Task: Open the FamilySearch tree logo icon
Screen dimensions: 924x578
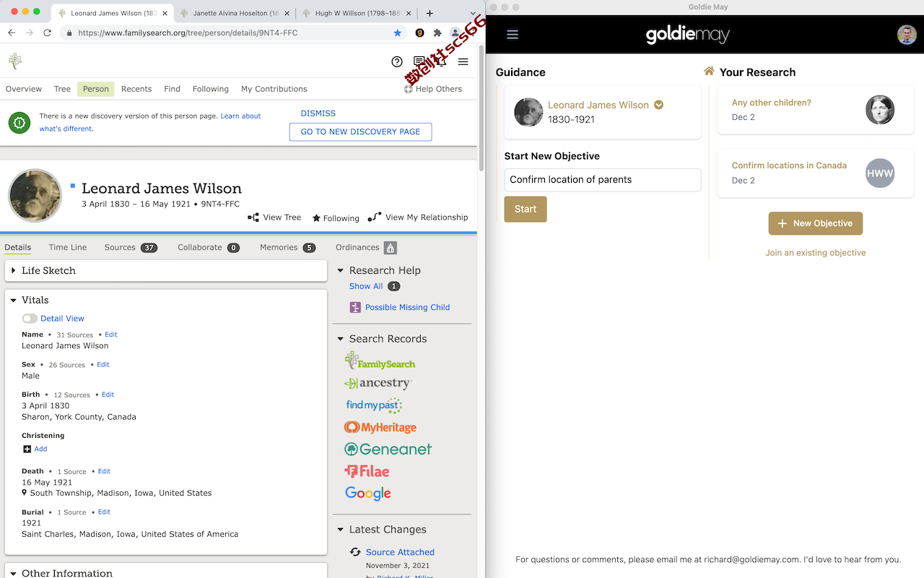Action: click(15, 61)
